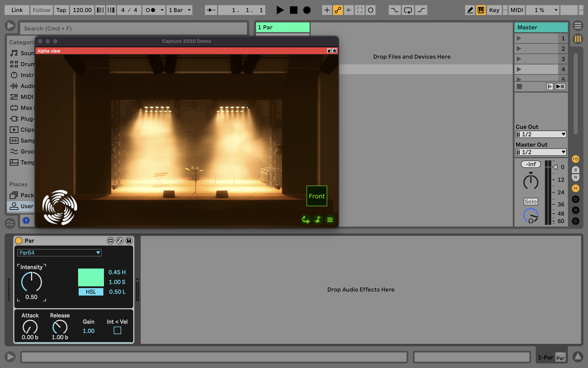Toggle the Sends S selector
The width and height of the screenshot is (588, 368).
coord(576,170)
